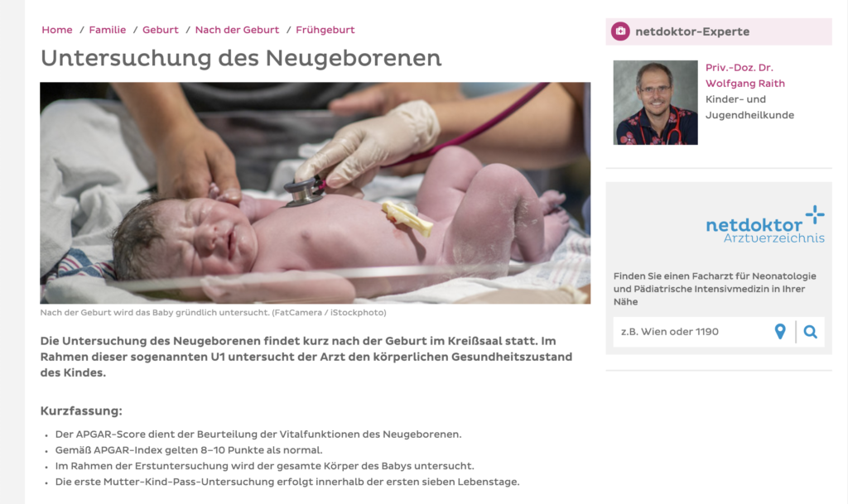Navigate to Nach der Geburt breadcrumb
Image resolution: width=848 pixels, height=504 pixels.
(x=238, y=30)
